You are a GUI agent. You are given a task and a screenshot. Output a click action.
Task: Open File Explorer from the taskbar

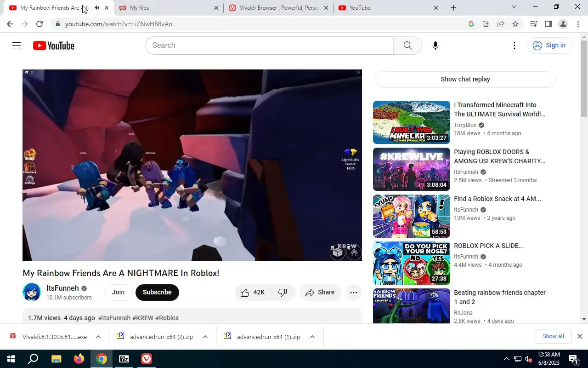click(x=56, y=359)
